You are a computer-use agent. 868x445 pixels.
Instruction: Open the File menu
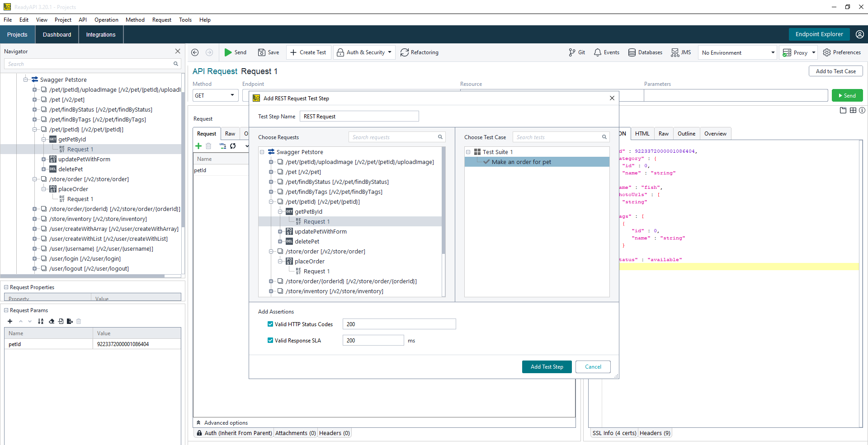coord(8,20)
